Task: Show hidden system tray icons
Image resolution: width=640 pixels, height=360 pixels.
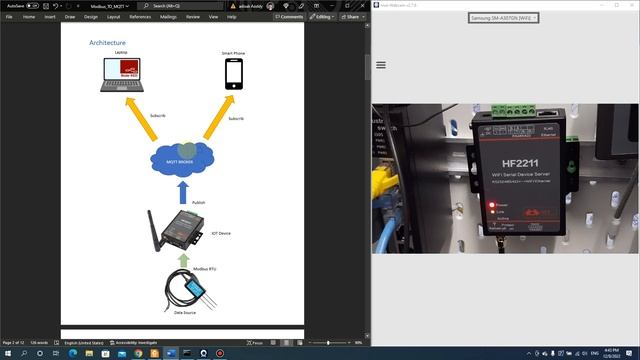Action: point(529,353)
